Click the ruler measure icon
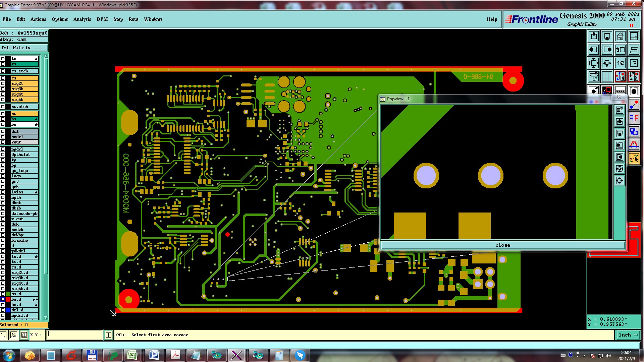Viewport: 644px width, 362px height. tap(620, 90)
